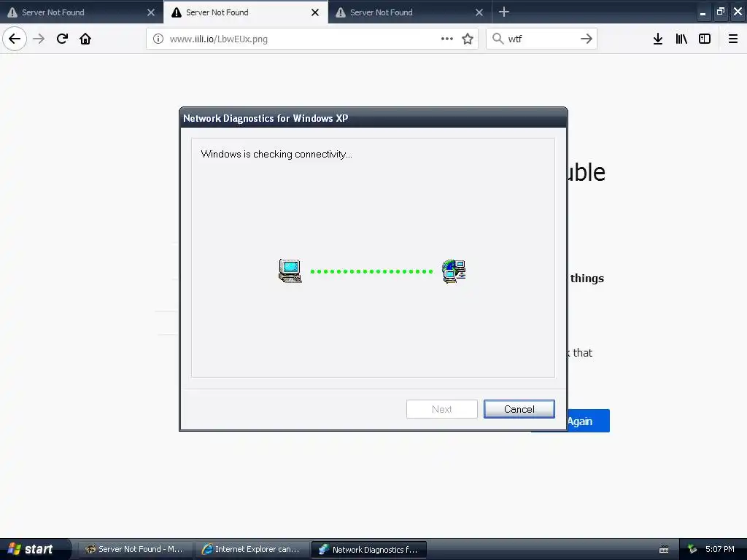747x560 pixels.
Task: Close the third Server Not Found tab
Action: coord(479,12)
